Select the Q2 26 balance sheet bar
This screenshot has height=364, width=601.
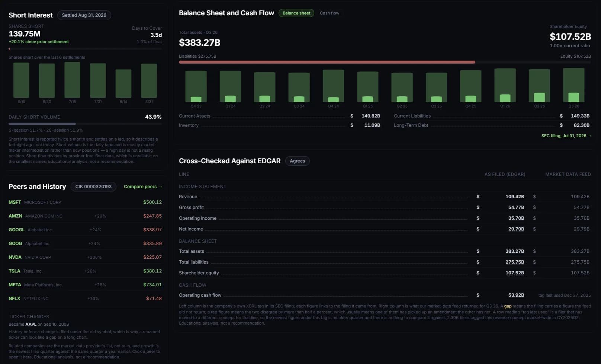[x=539, y=86]
